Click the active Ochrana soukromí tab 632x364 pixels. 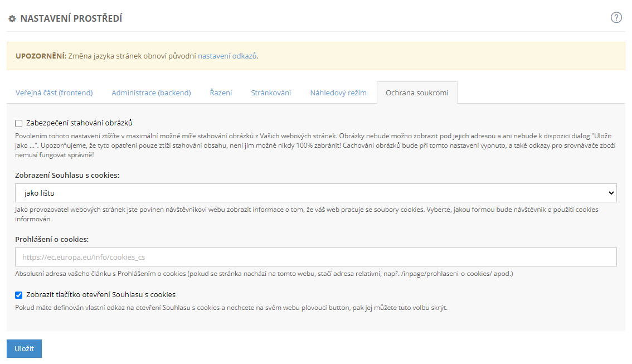417,93
